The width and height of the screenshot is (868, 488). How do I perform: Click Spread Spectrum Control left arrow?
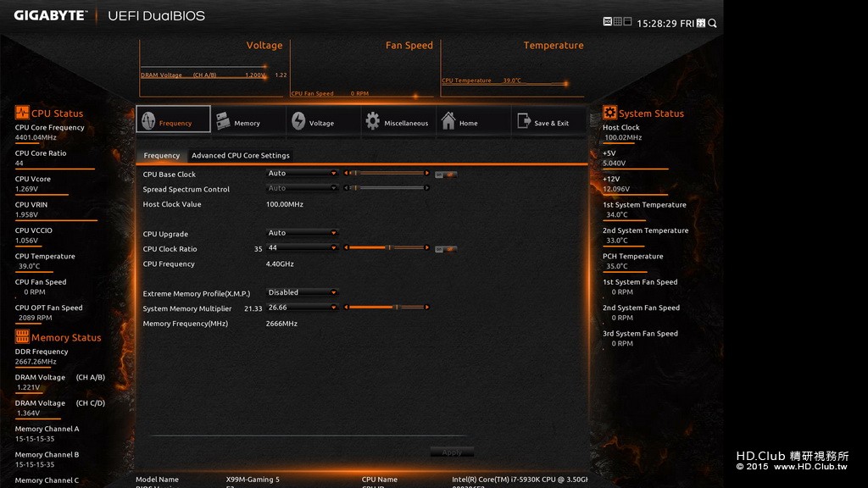(x=346, y=188)
